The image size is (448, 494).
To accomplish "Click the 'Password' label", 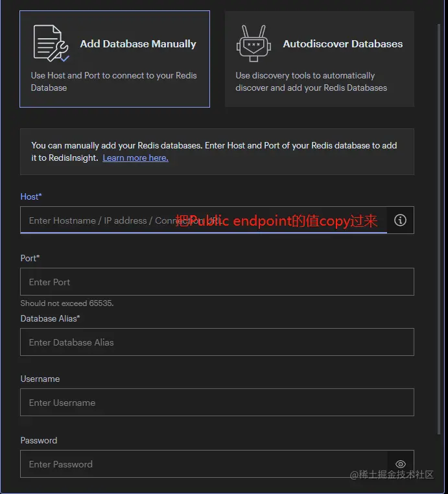I will [x=39, y=440].
